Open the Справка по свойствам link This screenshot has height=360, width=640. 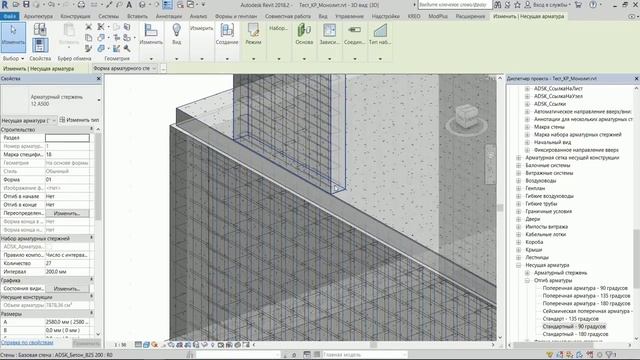27,343
